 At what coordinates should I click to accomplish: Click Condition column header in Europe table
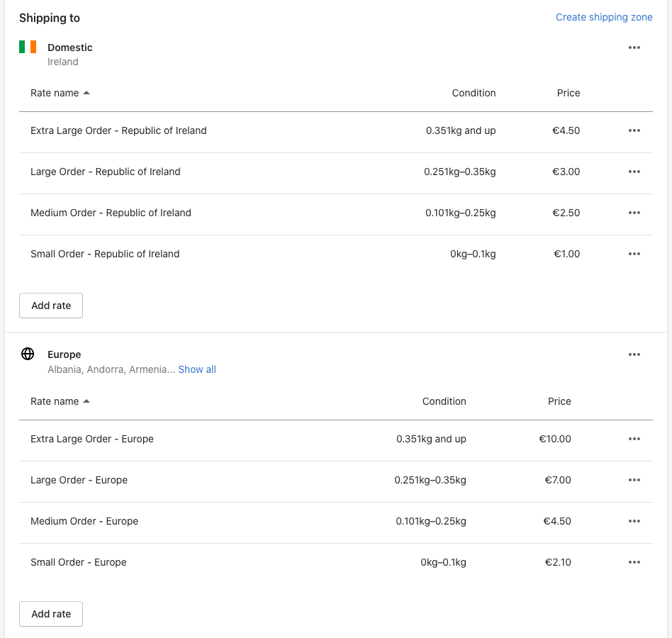(x=444, y=401)
